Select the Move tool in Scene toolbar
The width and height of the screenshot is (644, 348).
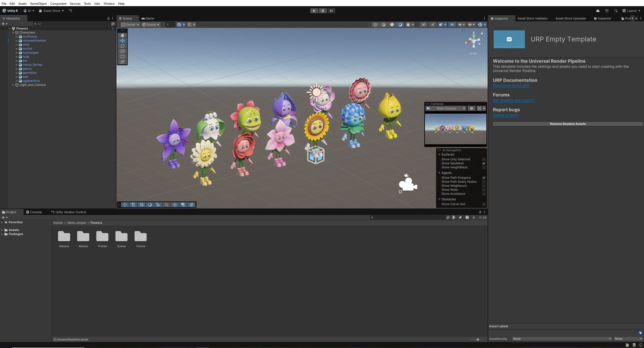[122, 41]
